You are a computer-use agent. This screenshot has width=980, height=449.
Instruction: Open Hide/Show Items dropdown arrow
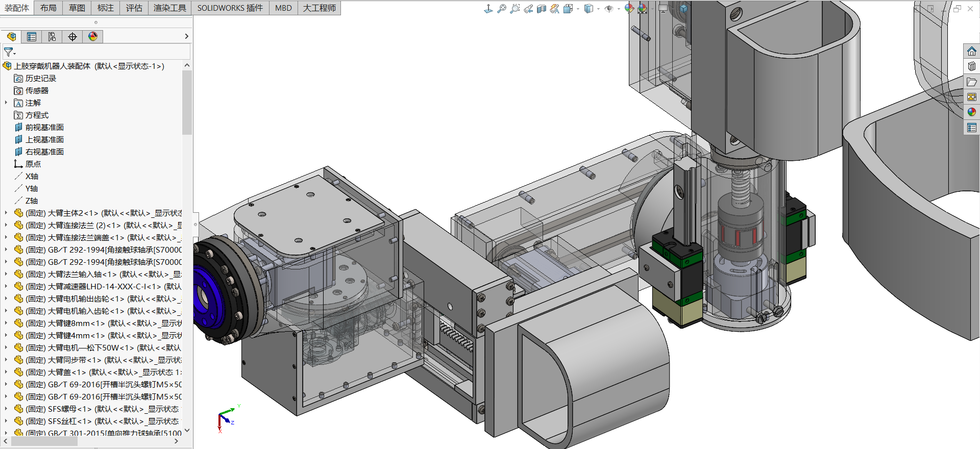(619, 9)
